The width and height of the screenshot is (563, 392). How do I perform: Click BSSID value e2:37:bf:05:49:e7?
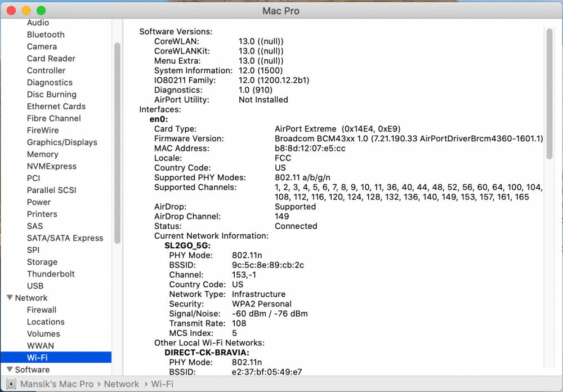coord(267,372)
